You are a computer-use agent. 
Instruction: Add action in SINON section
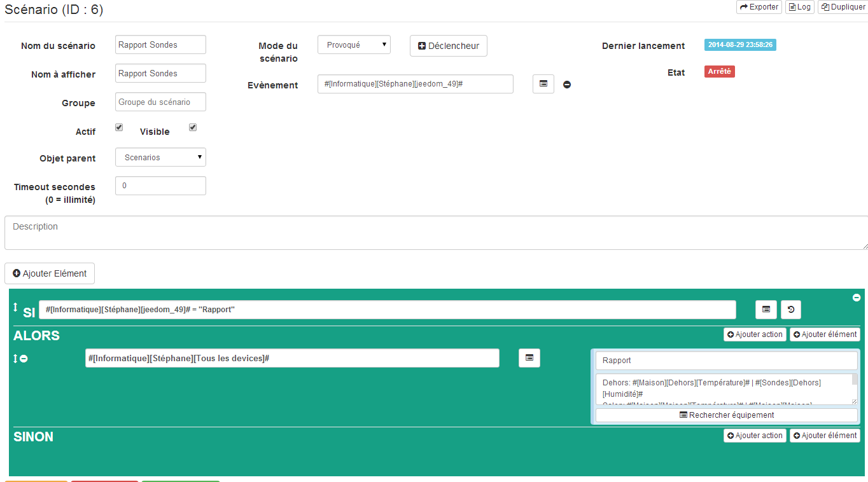(755, 436)
